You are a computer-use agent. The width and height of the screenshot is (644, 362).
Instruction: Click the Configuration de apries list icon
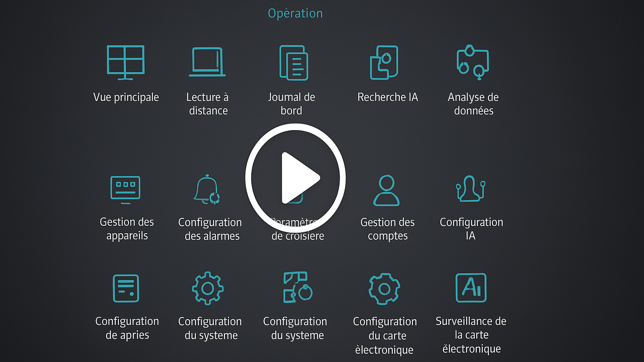coord(126,288)
